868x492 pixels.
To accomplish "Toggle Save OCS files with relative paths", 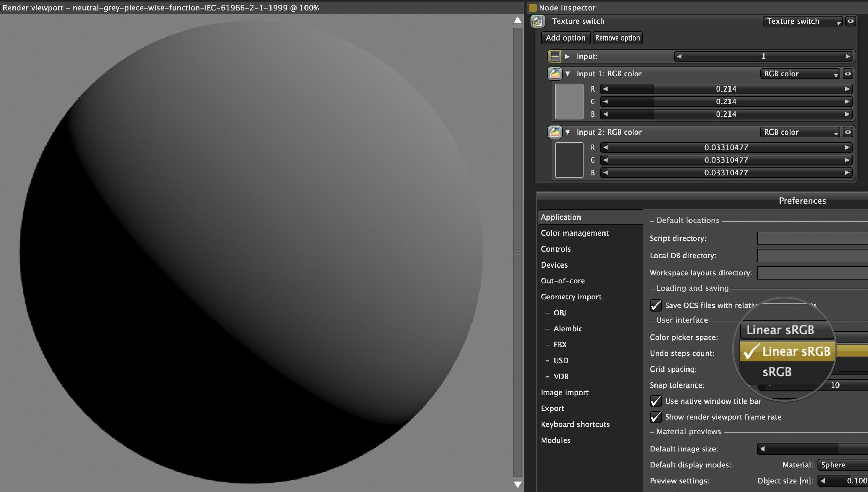I will [x=656, y=305].
